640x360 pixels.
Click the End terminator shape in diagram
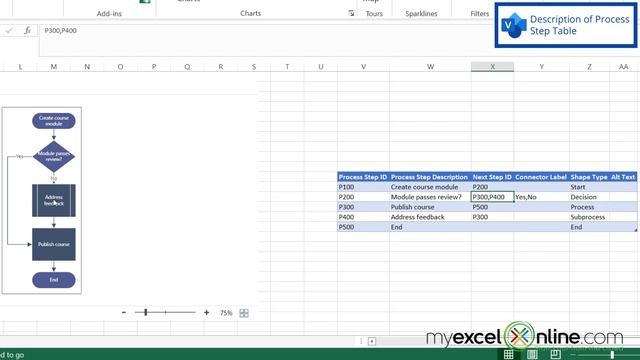point(54,280)
